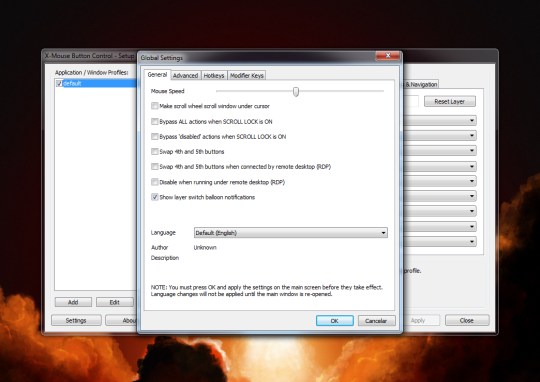Check Disable when running under remote desktop
This screenshot has height=382, width=540.
click(x=155, y=182)
